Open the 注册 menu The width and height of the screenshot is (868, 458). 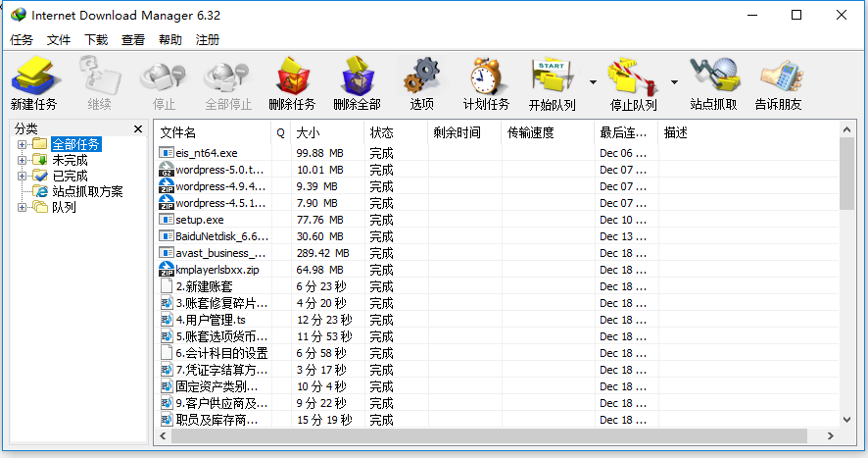207,40
